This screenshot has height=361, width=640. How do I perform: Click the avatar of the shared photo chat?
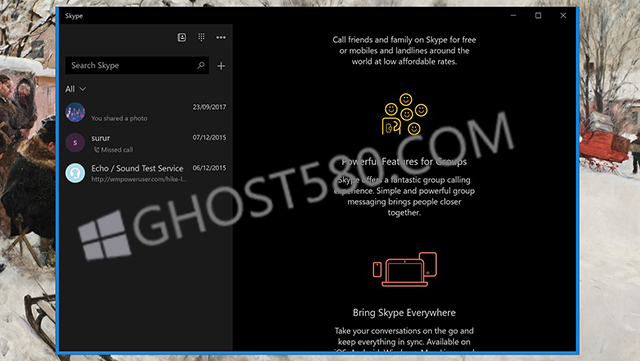click(75, 112)
